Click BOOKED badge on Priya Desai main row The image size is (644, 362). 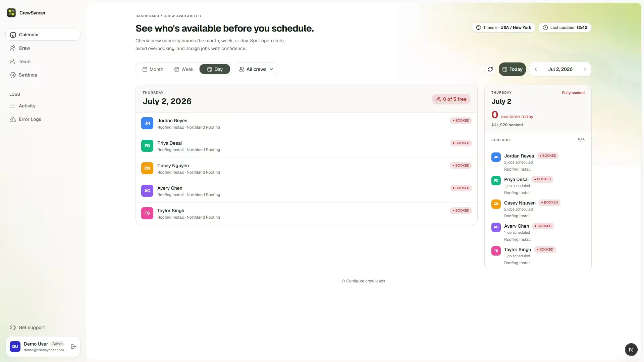(x=461, y=143)
